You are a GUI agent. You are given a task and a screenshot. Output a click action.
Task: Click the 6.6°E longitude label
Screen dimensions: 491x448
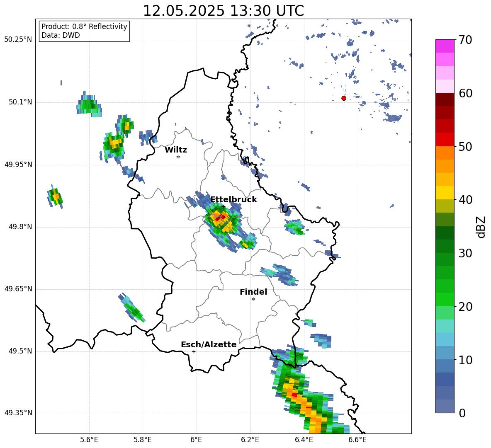click(357, 440)
